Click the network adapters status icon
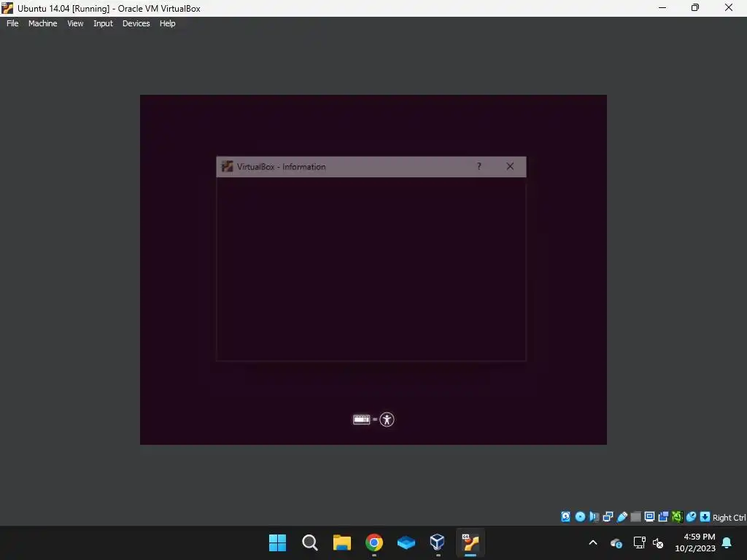The width and height of the screenshot is (747, 560). click(x=608, y=517)
